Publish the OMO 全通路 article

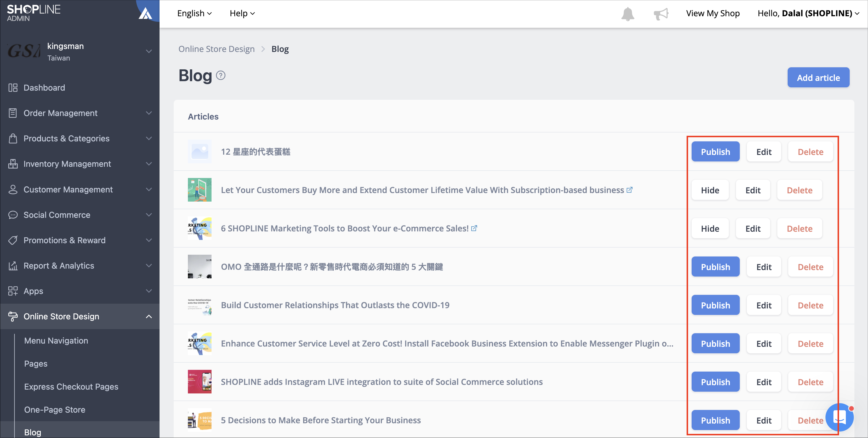coord(715,267)
